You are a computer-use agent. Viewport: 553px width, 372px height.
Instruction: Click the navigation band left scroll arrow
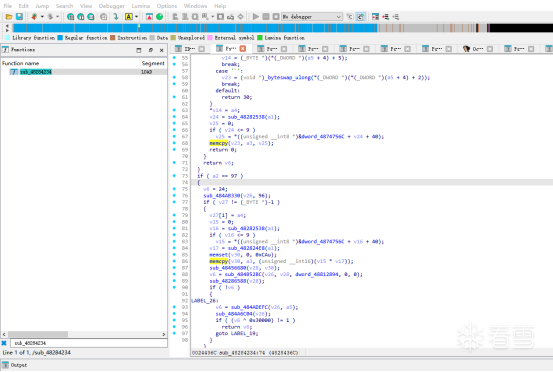coord(7,26)
